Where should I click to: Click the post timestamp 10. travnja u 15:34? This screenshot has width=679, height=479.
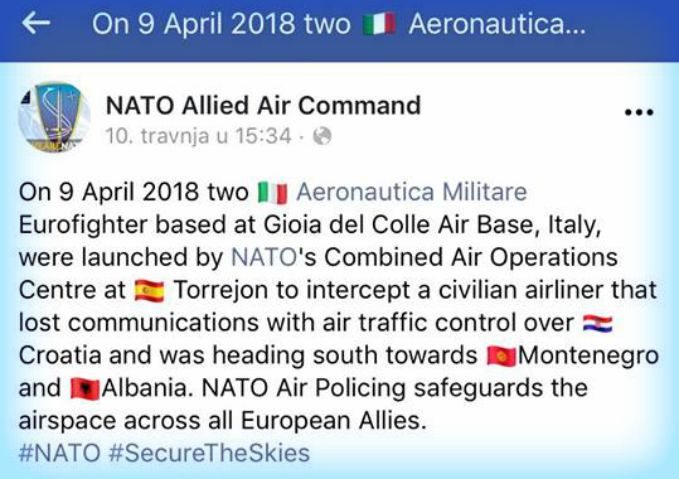(x=198, y=136)
